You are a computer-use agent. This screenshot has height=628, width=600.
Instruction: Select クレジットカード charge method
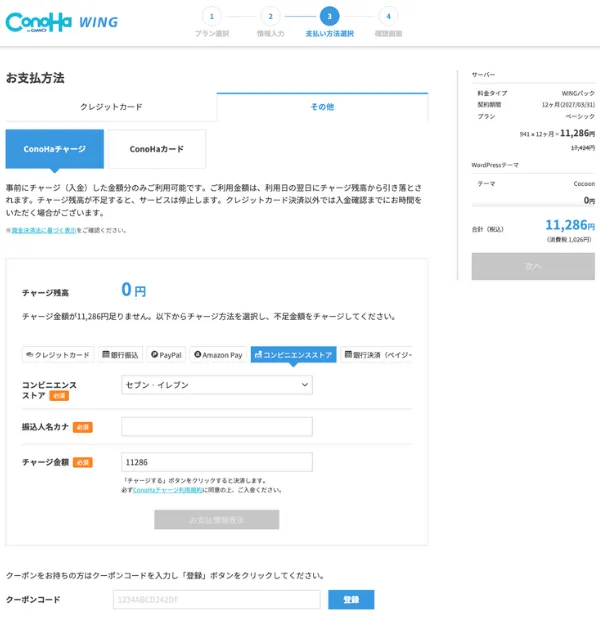coord(58,354)
